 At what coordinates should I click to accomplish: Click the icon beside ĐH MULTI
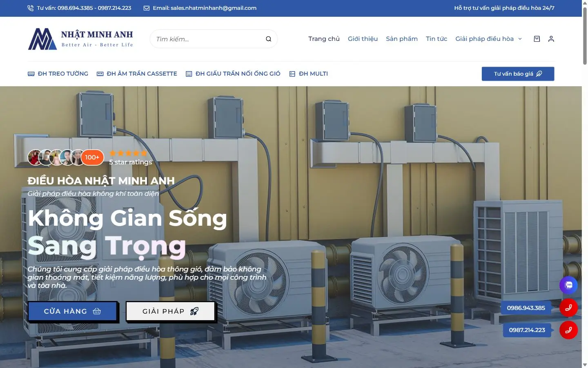pos(292,74)
